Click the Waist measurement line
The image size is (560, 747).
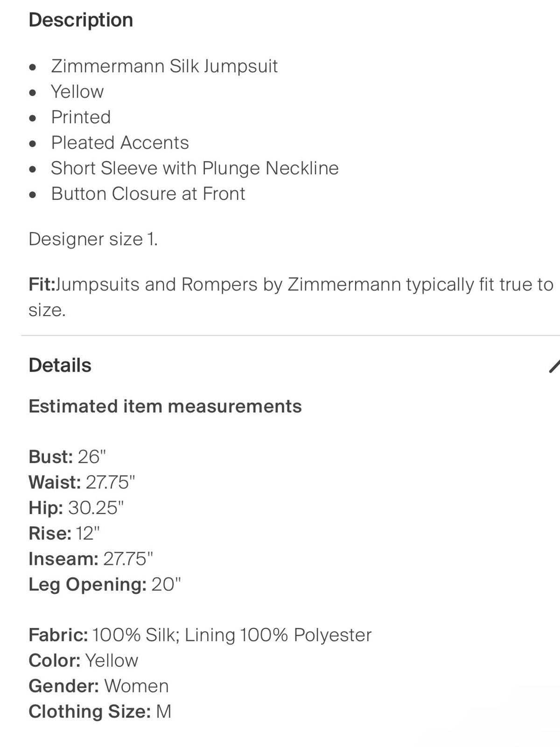click(x=82, y=482)
